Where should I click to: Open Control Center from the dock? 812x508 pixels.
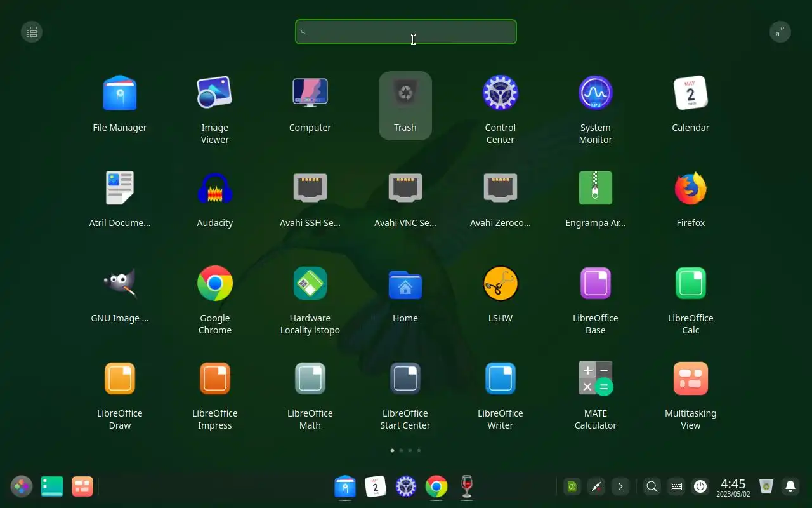click(406, 487)
